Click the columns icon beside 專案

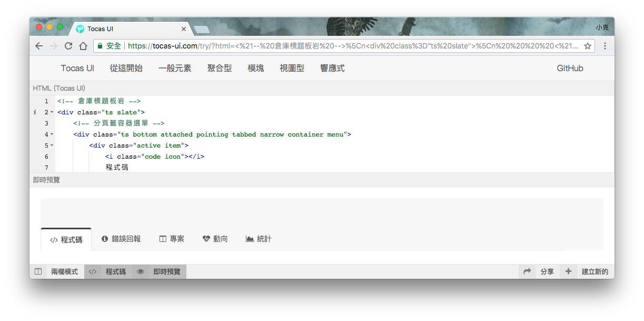163,239
